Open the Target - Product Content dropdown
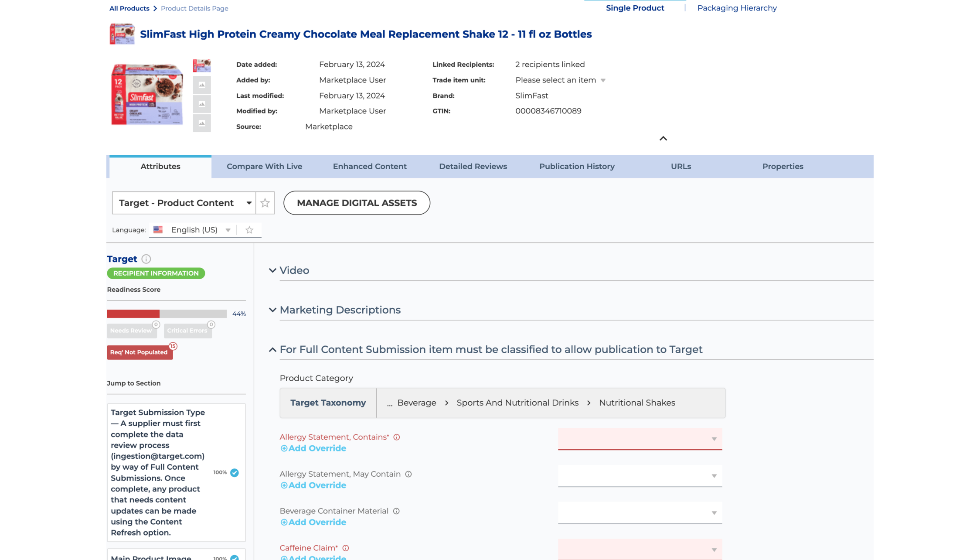This screenshot has height=560, width=980. tap(184, 203)
